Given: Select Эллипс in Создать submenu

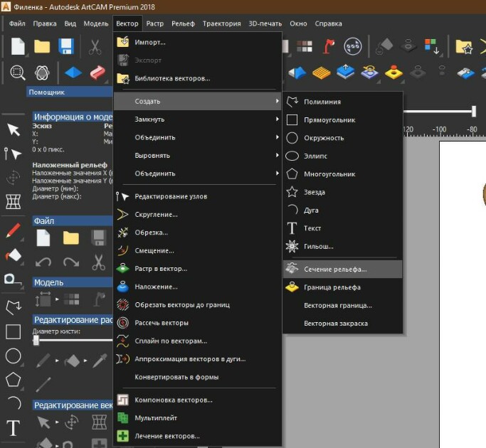Looking at the screenshot, I should click(x=343, y=156).
